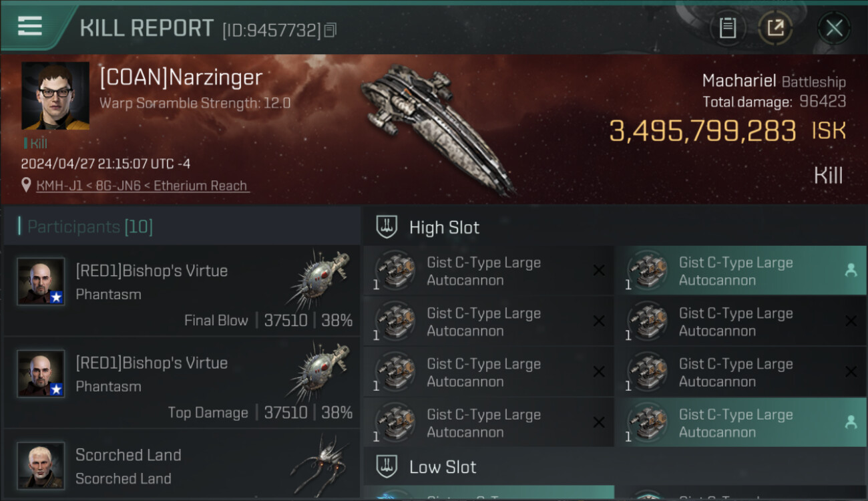Open the clipboard notes icon

[x=727, y=28]
